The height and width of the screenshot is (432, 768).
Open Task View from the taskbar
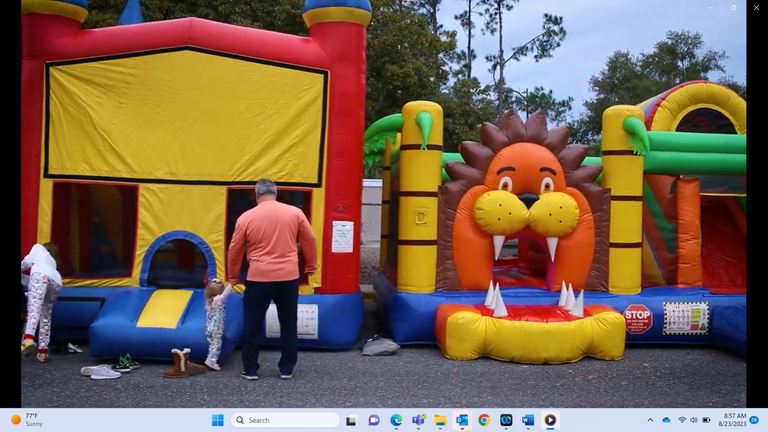(x=351, y=420)
